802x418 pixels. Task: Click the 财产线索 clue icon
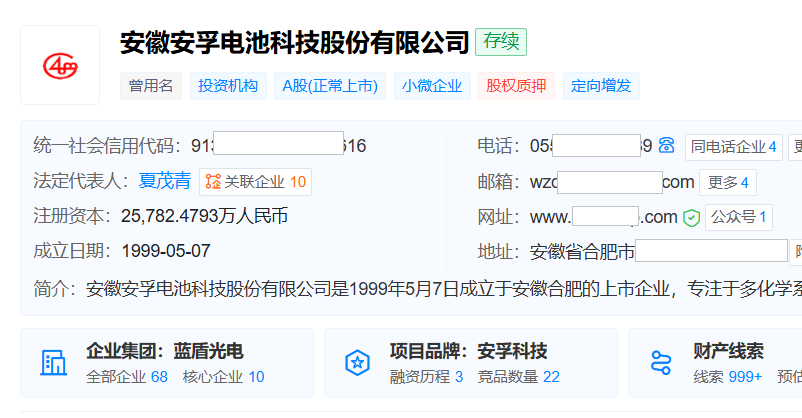point(661,362)
